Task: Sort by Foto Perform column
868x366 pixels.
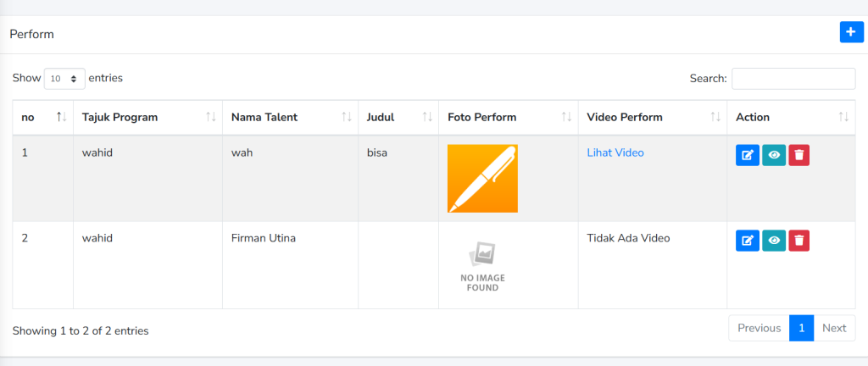Action: click(x=508, y=117)
